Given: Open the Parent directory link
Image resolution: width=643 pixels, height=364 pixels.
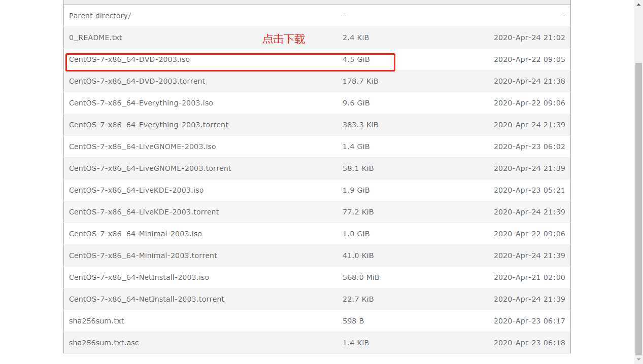Looking at the screenshot, I should coord(100,16).
